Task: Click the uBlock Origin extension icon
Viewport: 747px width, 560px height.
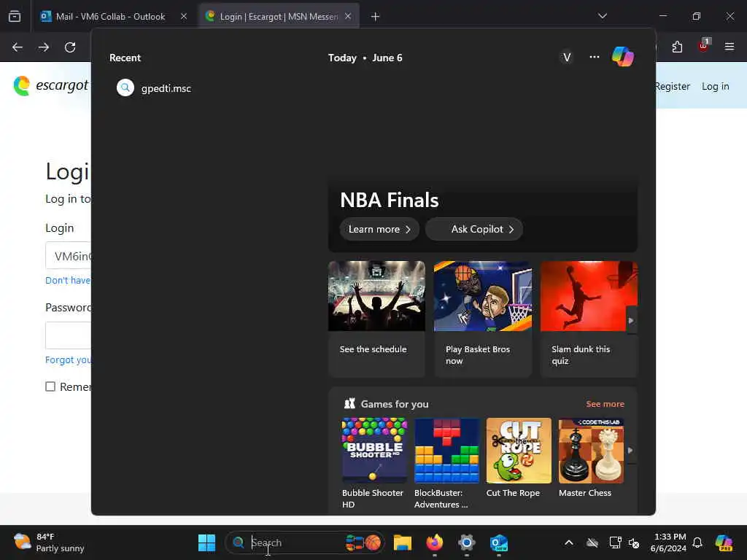Action: [x=703, y=47]
